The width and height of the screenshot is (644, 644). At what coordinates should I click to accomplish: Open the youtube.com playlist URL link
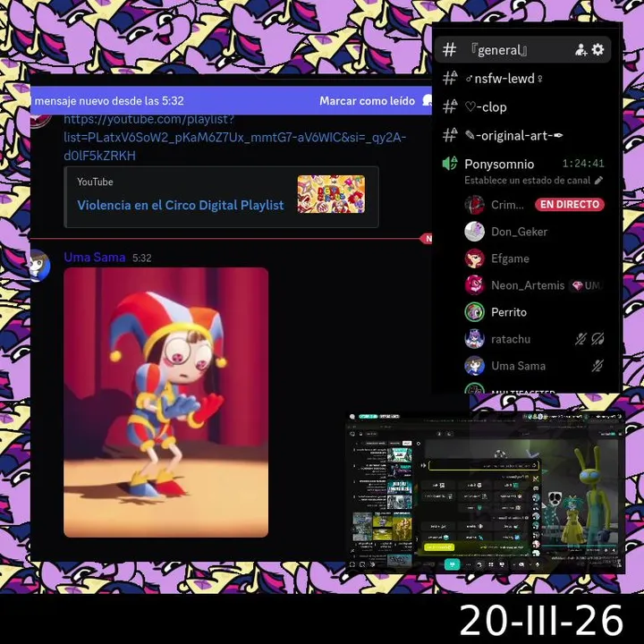tap(234, 137)
